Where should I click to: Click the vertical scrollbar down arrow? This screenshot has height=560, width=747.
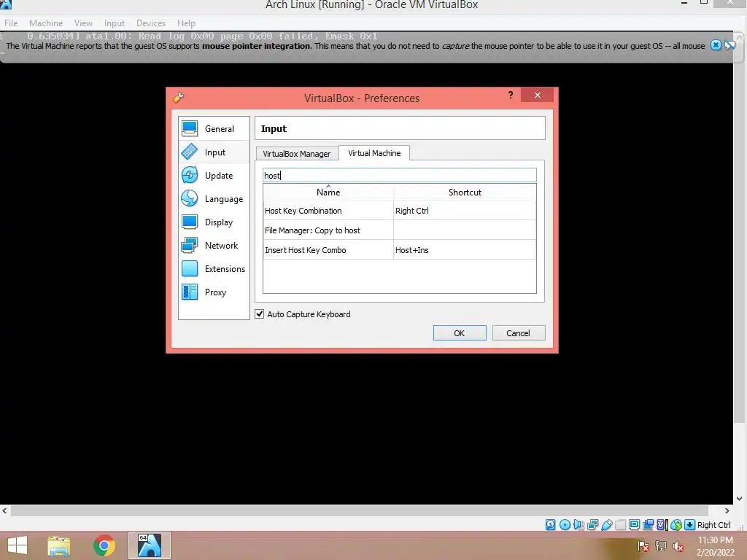pos(740,499)
